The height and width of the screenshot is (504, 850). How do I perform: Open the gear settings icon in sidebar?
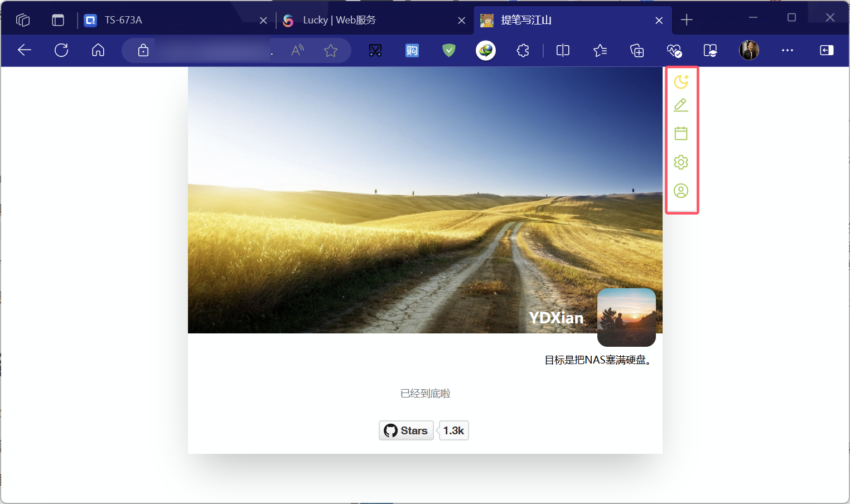[681, 162]
